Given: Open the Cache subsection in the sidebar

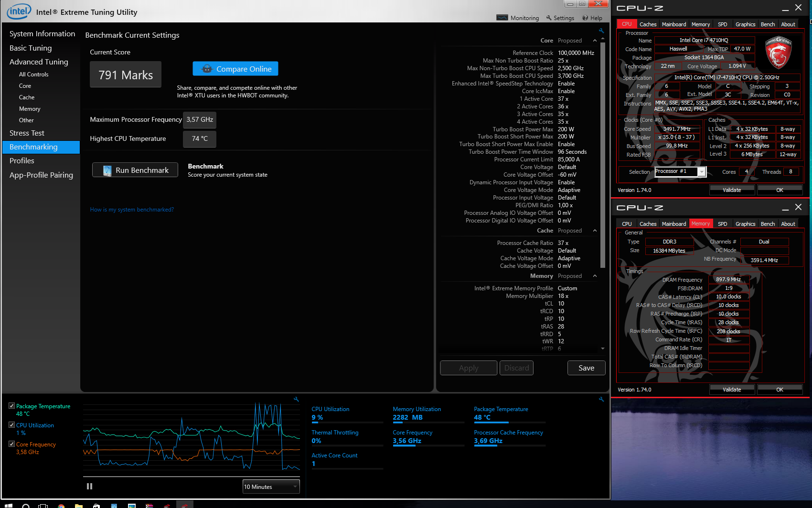Looking at the screenshot, I should [x=27, y=97].
